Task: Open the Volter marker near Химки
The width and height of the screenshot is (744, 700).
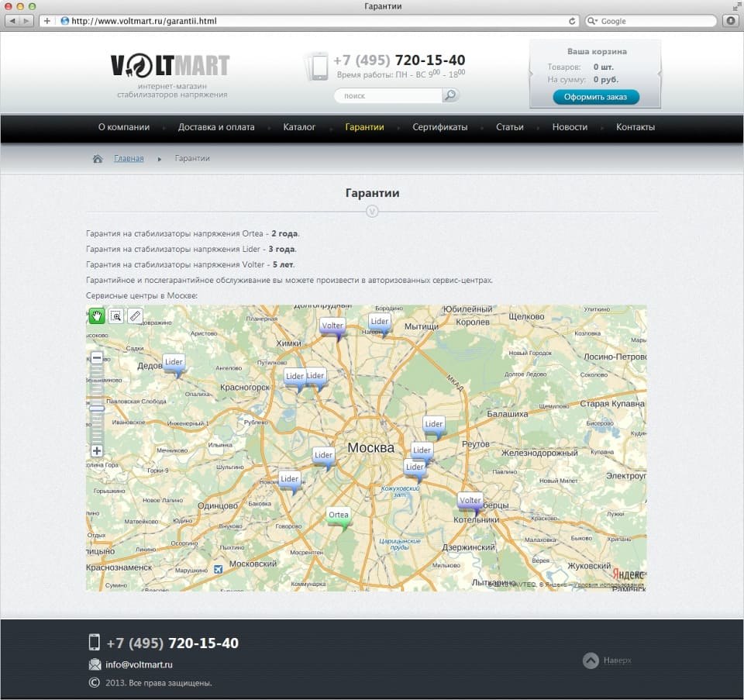Action: 332,328
